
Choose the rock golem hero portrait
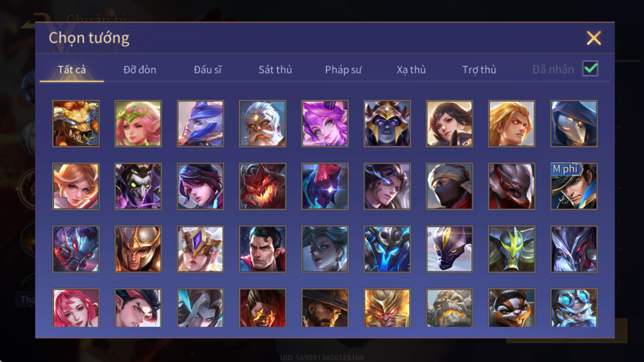450,308
